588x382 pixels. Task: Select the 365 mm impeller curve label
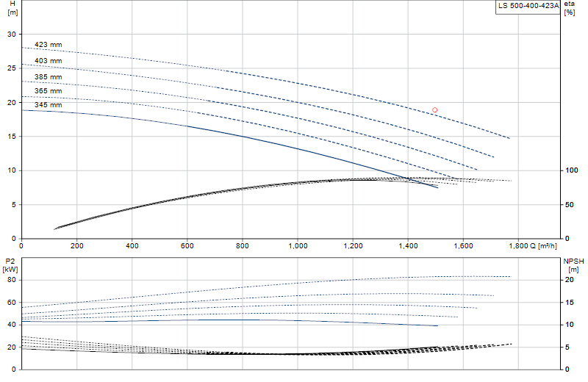tap(48, 90)
